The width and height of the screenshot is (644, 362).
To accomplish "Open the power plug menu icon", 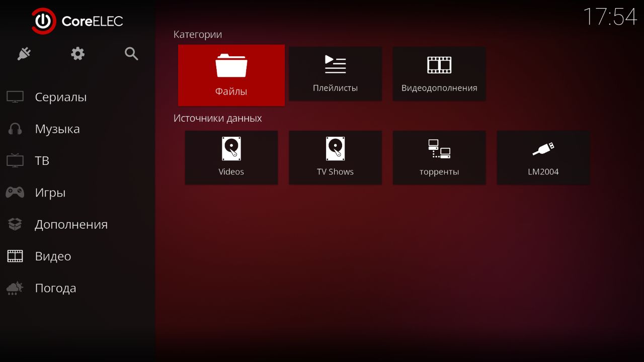I will 24,54.
